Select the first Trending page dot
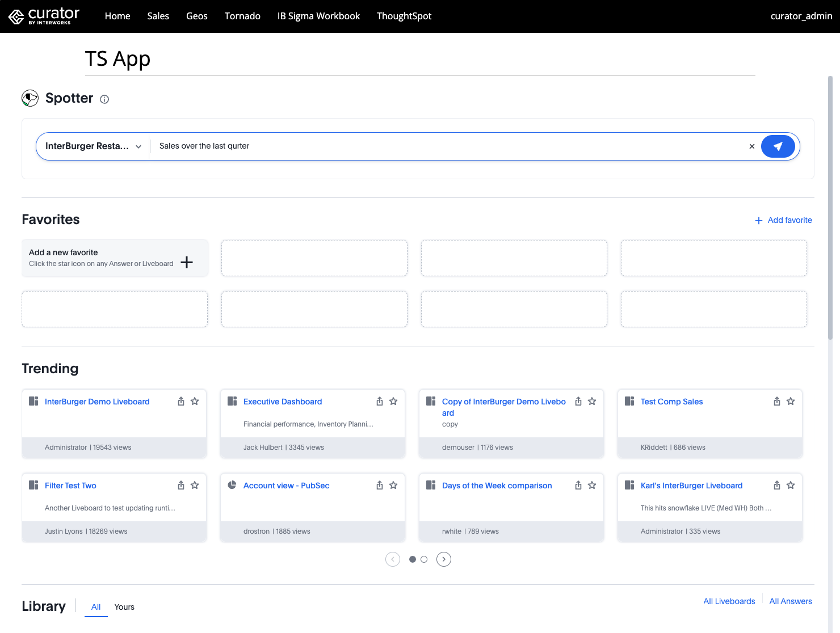 coord(413,559)
